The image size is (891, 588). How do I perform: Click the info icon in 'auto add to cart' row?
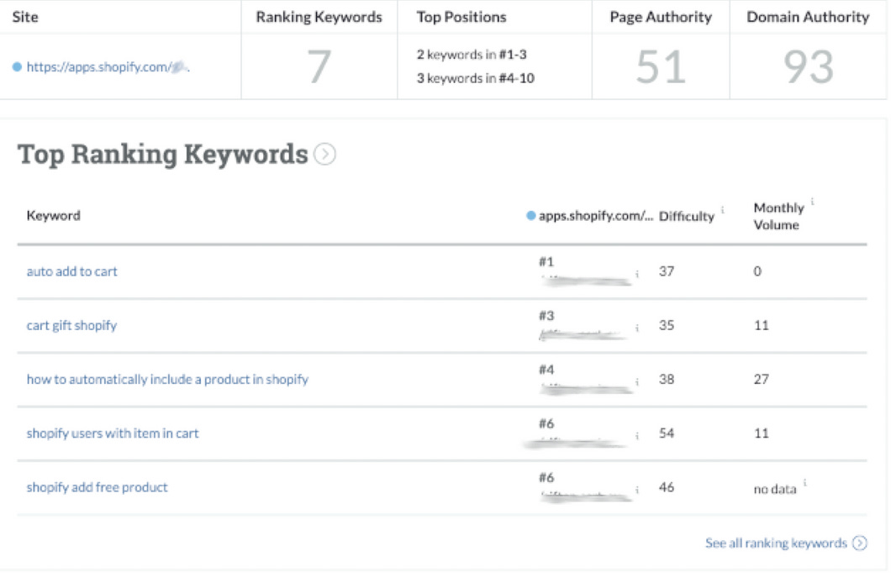(637, 274)
